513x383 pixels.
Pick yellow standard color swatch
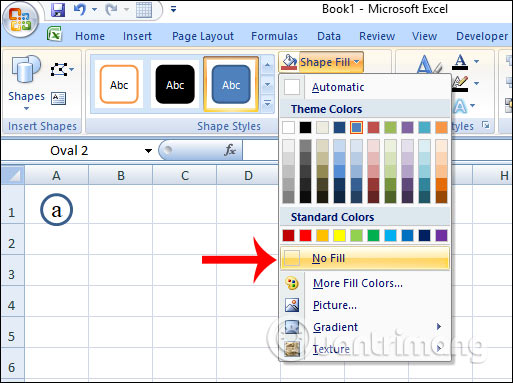pos(339,235)
